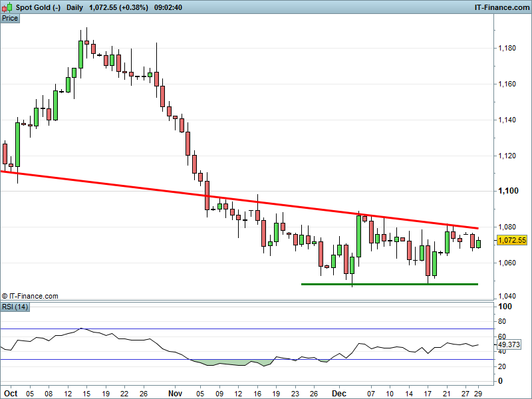Click the Spot Gold (-) instrument title
The height and width of the screenshot is (399, 532).
pyautogui.click(x=38, y=7)
